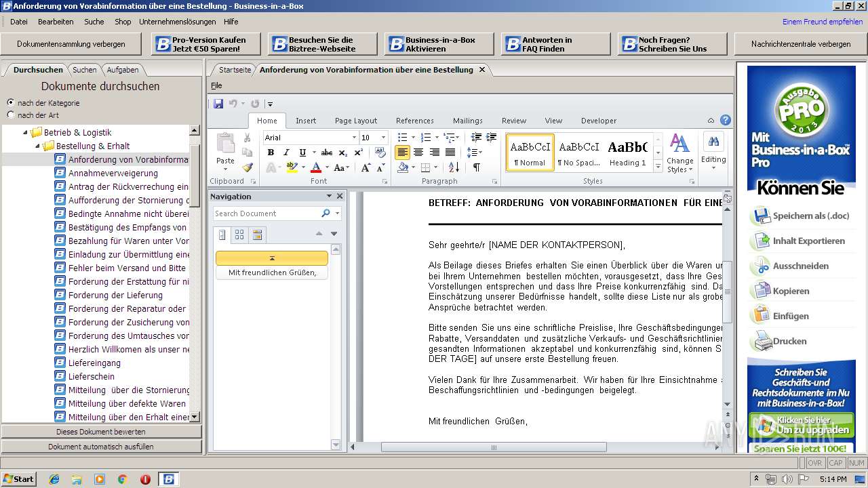The width and height of the screenshot is (868, 488).
Task: Click the Save icon in quick access toolbar
Action: [218, 104]
